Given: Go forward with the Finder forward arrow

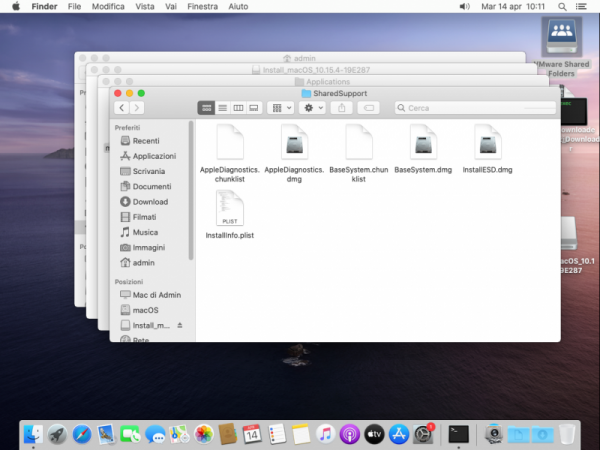Looking at the screenshot, I should (x=137, y=108).
